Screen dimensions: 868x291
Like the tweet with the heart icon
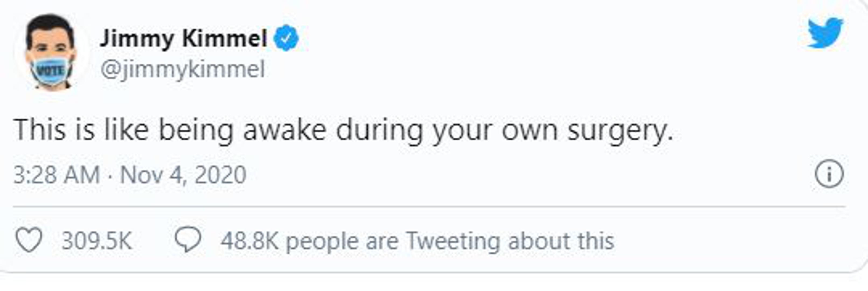coord(29,240)
